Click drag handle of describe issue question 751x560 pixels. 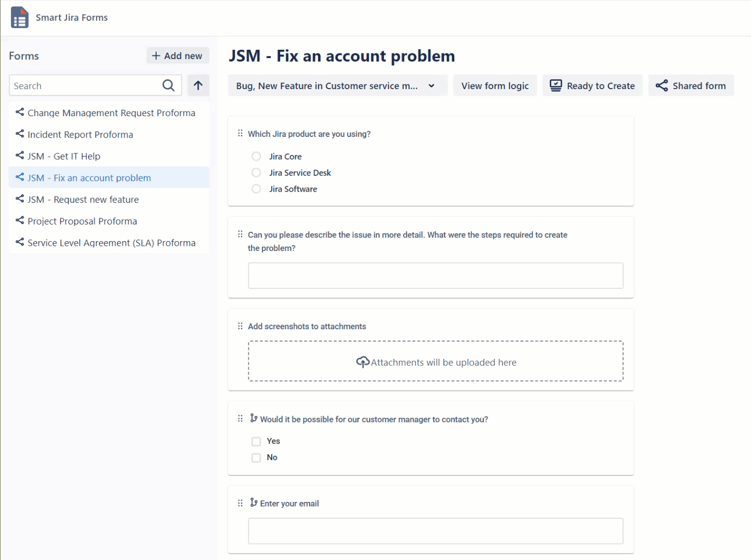tap(240, 234)
